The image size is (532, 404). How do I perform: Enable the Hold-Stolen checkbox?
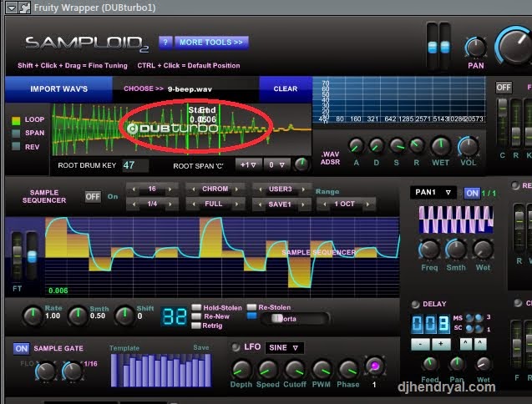click(196, 307)
